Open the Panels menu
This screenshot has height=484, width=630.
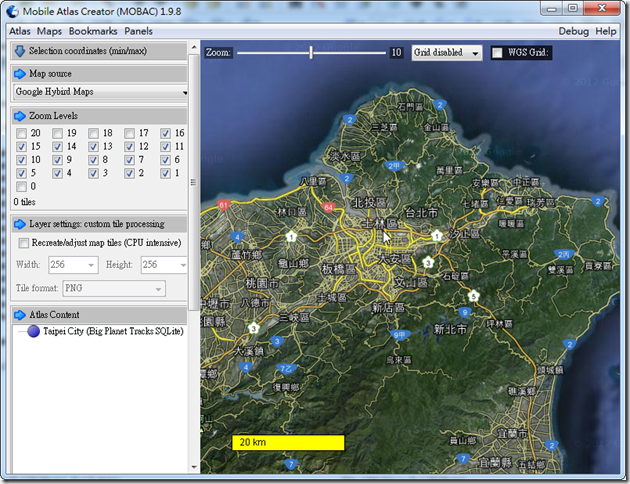138,31
